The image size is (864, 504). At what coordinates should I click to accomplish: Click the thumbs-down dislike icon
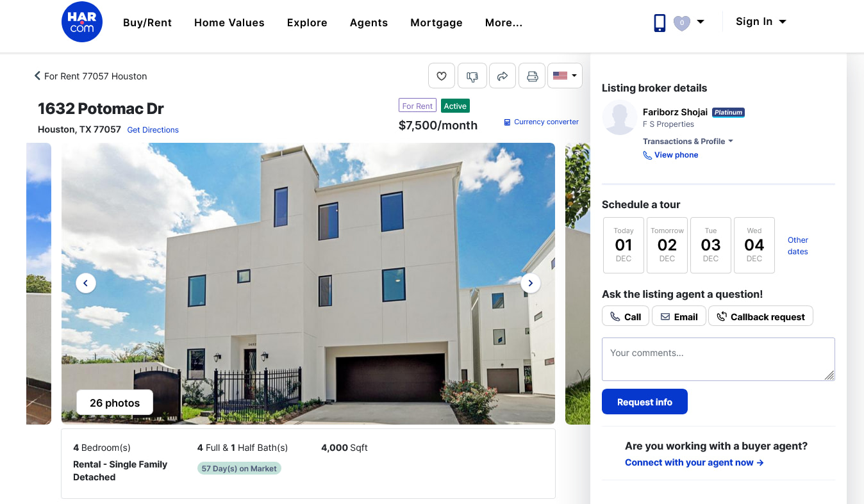point(472,76)
